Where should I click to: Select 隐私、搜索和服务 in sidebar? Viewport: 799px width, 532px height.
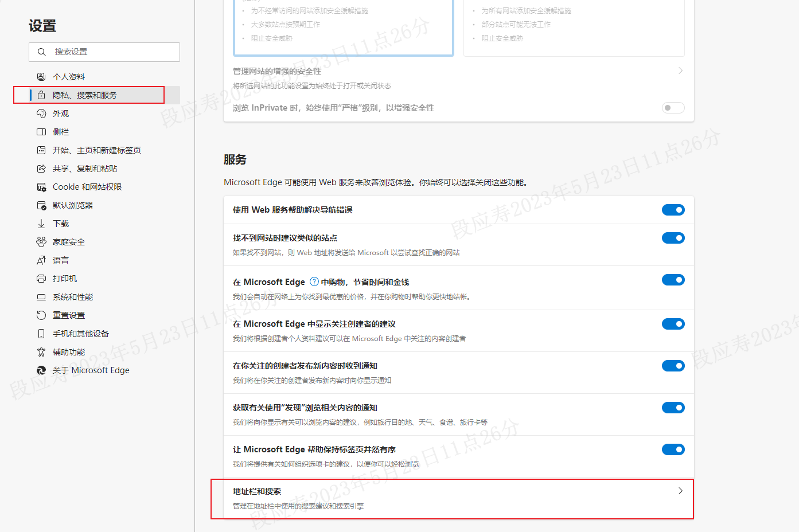click(x=104, y=95)
